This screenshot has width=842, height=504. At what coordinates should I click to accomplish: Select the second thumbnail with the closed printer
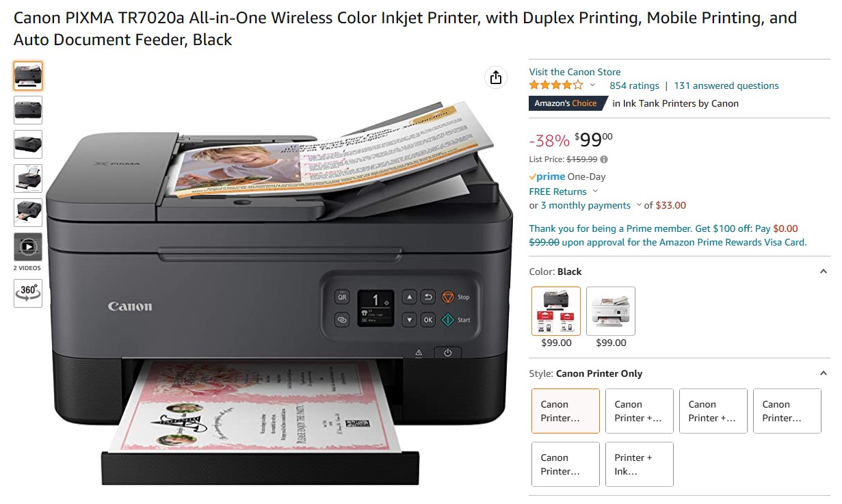[x=28, y=110]
